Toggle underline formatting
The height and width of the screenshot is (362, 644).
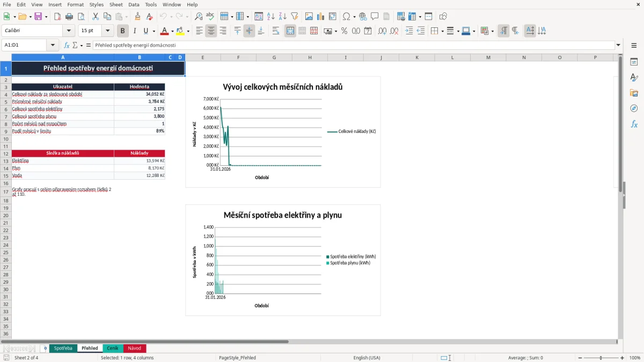pyautogui.click(x=145, y=31)
